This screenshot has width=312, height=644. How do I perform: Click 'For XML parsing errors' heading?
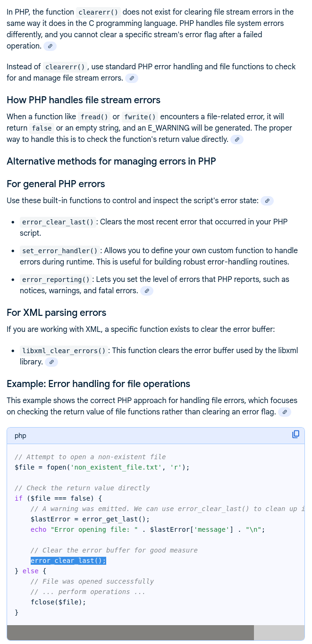(x=56, y=313)
